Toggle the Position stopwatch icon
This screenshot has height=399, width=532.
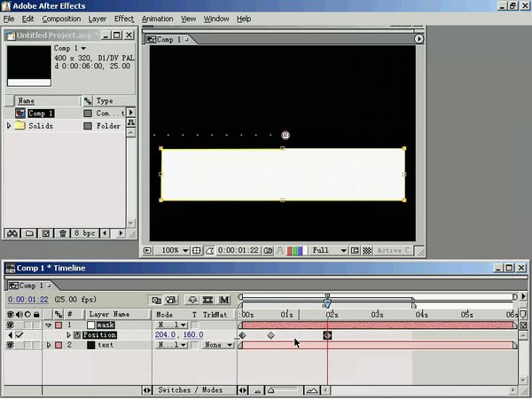[77, 335]
